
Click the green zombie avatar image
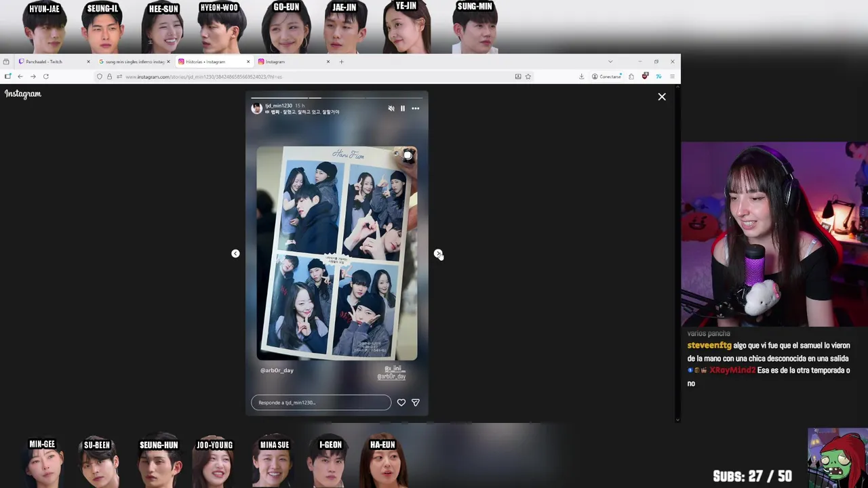[x=837, y=458]
